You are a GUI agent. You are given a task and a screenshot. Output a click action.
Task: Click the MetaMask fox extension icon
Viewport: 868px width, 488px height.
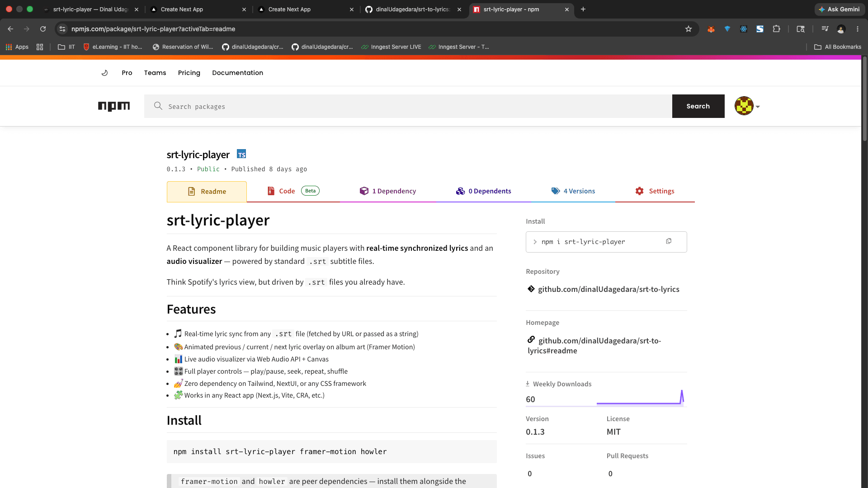pos(711,29)
